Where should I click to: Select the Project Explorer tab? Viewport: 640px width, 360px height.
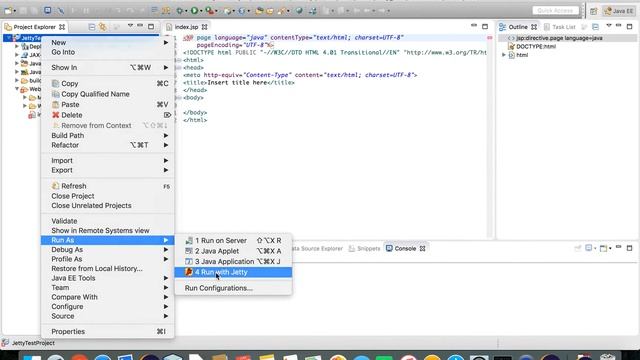pos(34,27)
